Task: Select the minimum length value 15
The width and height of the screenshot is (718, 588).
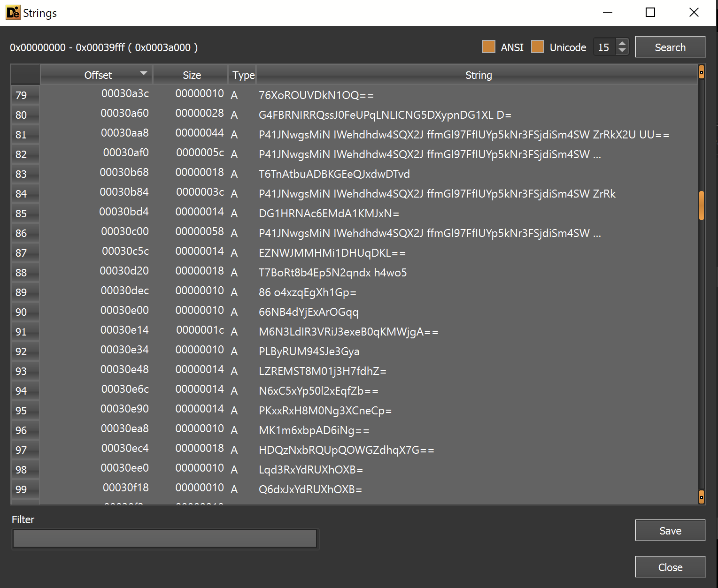Action: pyautogui.click(x=605, y=46)
